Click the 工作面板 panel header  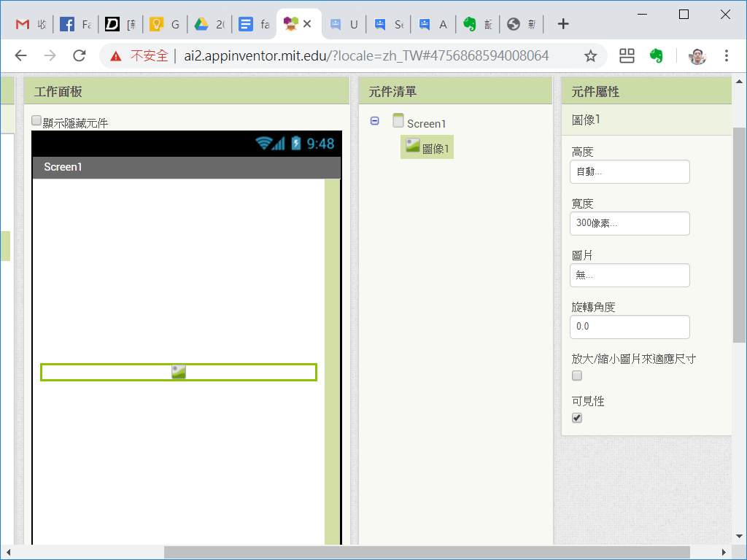pyautogui.click(x=187, y=91)
